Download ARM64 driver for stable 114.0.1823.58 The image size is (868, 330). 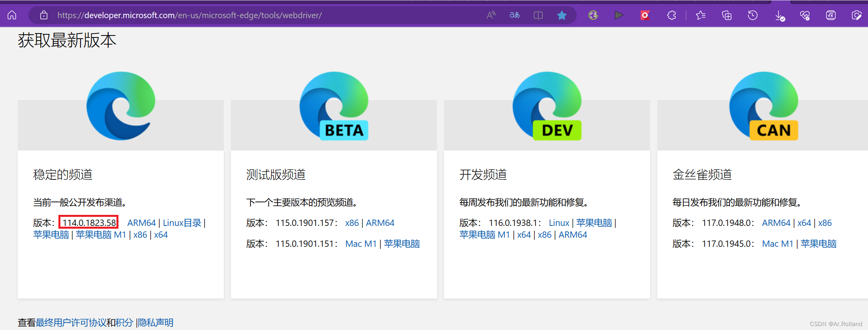tap(141, 223)
